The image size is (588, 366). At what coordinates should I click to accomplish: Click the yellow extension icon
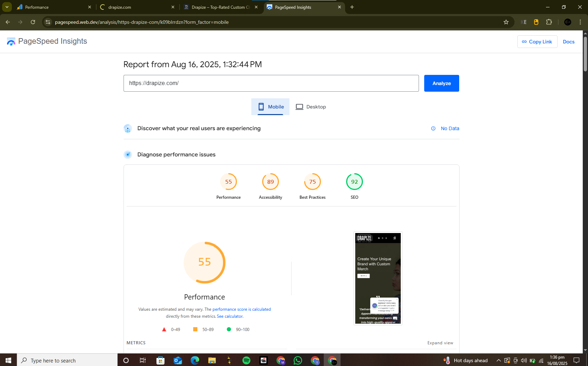click(x=536, y=22)
